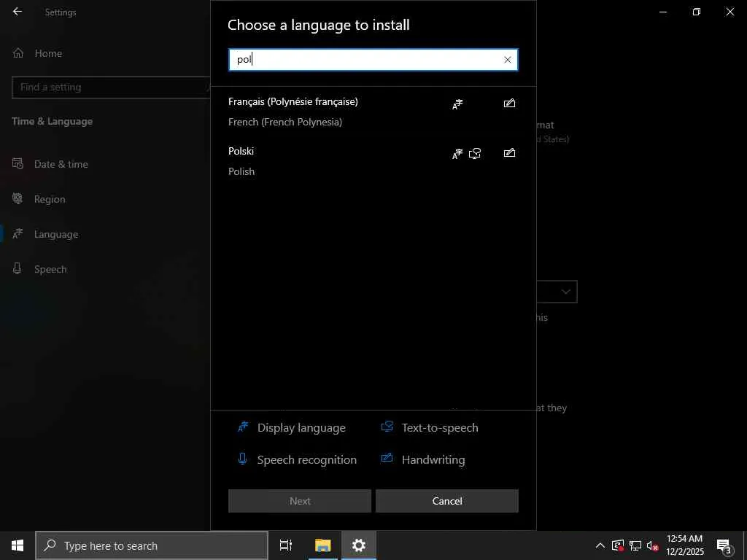Open the Windows Start menu
Screen dimensions: 747x560
click(18, 545)
